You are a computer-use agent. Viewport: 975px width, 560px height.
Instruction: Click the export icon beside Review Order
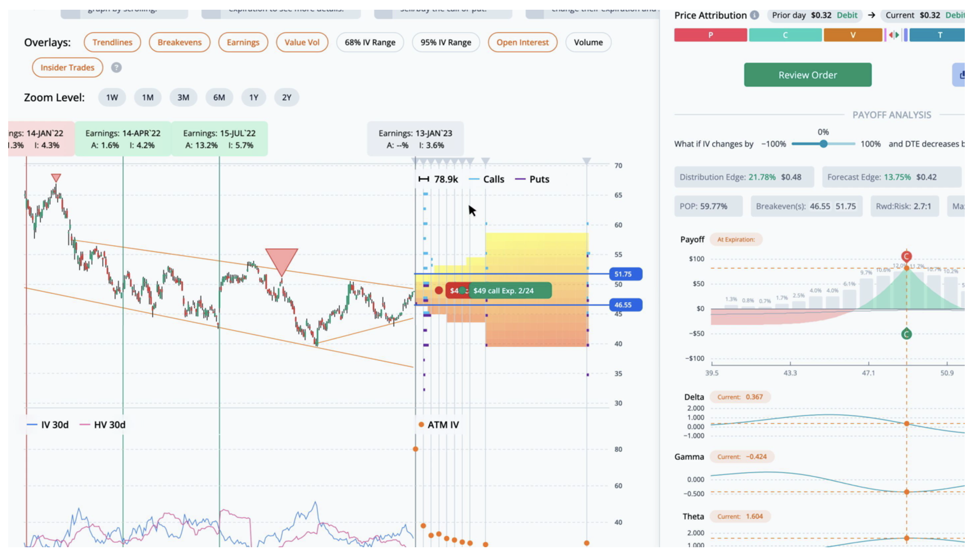(x=963, y=75)
